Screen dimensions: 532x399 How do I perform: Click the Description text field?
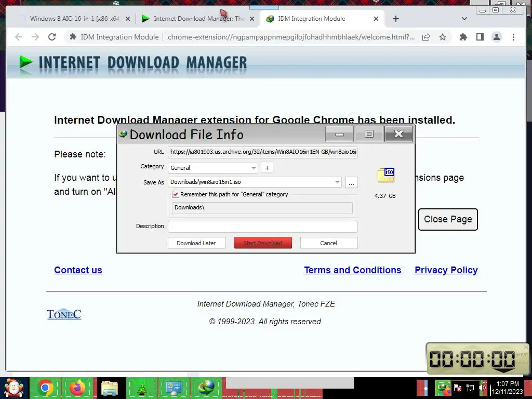point(262,227)
